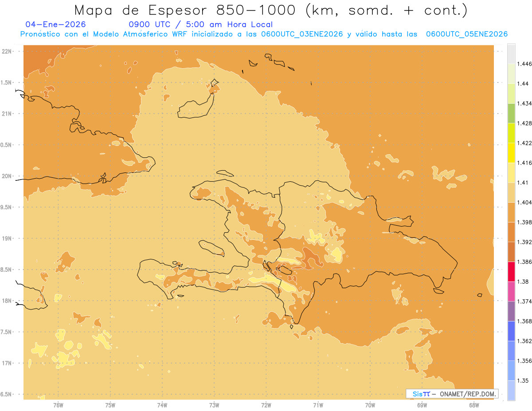Click the 1.434 value on the color scale
532x411 pixels.
[x=524, y=103]
